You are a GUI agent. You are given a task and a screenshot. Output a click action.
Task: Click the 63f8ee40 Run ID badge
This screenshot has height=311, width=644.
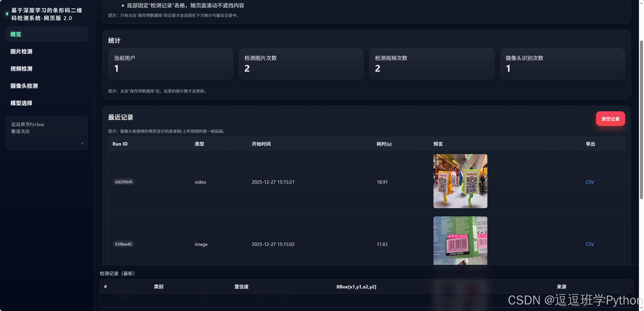pos(123,244)
